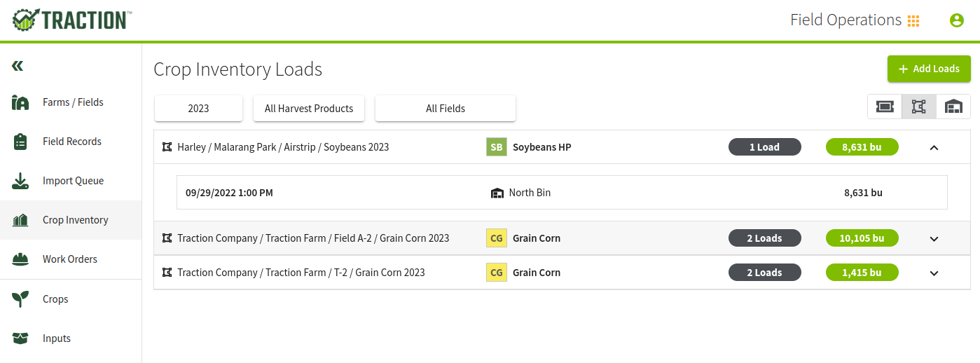Switch to field grouping view icon
This screenshot has width=980, height=363.
918,107
